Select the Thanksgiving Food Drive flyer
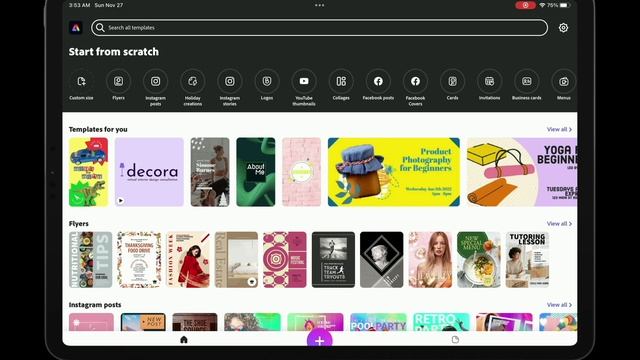Screen dimensions: 640x360 click(x=139, y=260)
